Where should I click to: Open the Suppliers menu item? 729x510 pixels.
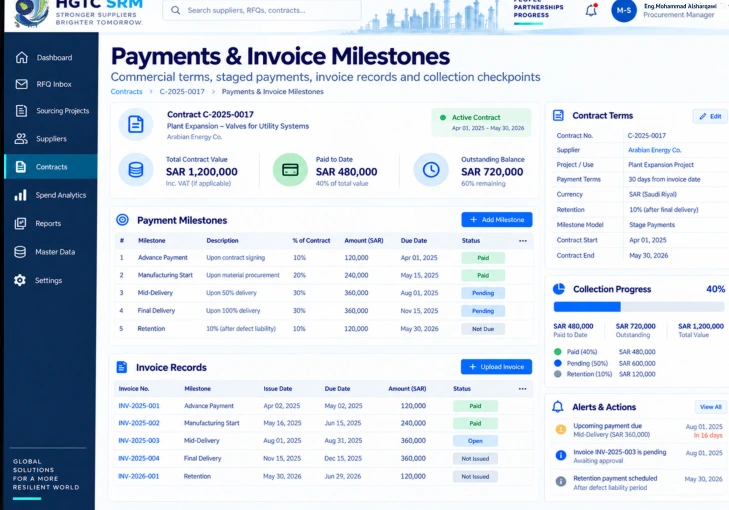51,139
